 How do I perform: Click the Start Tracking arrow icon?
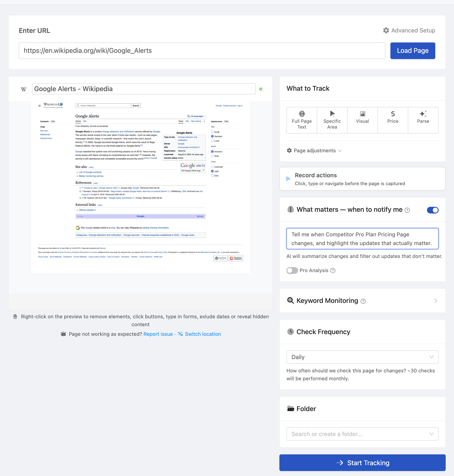point(340,463)
